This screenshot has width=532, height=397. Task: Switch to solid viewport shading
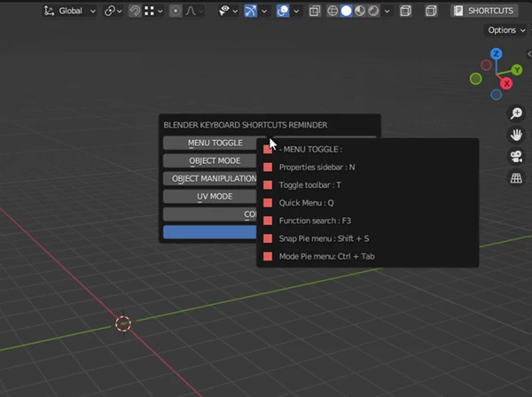[346, 11]
